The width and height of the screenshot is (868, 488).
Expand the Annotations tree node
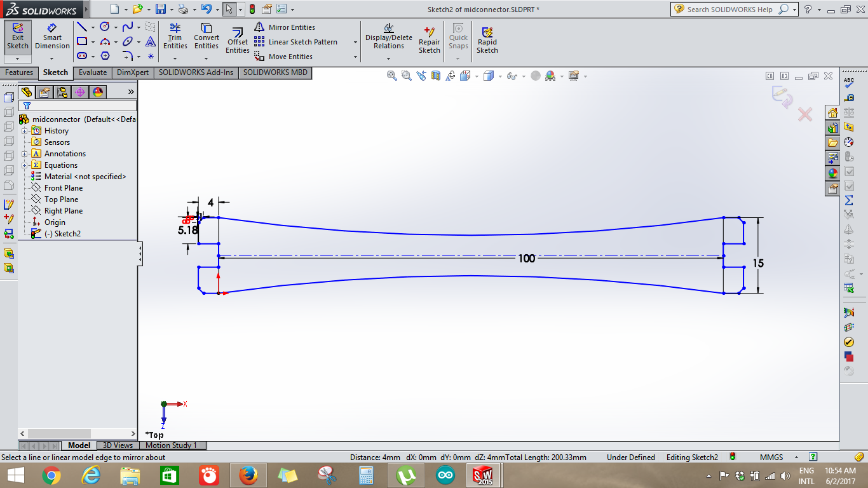click(25, 154)
